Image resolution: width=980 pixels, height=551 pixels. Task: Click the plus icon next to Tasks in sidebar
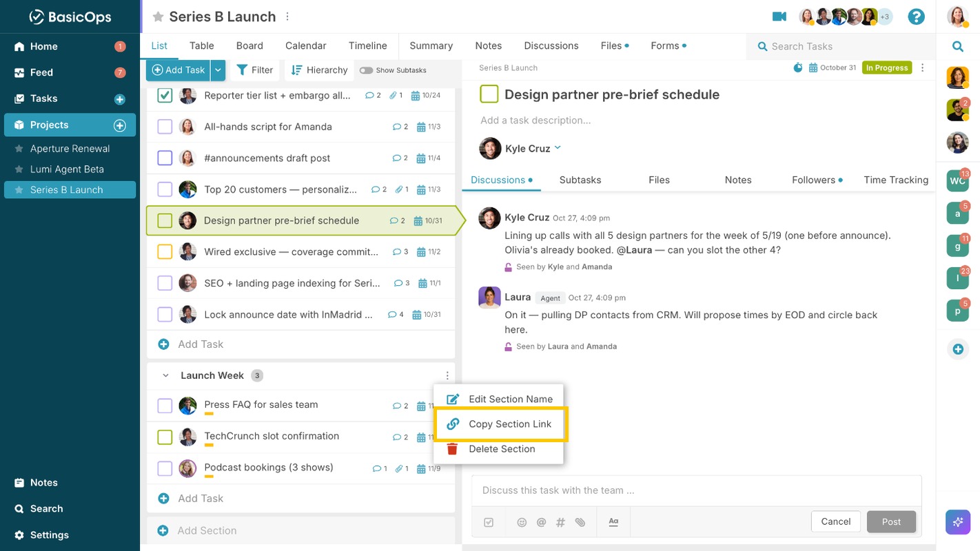(120, 99)
